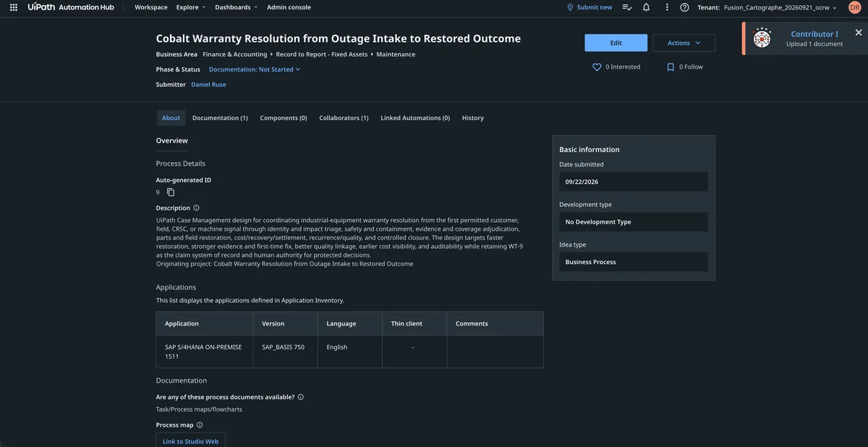Switch to the History tab
Viewport: 868px width, 447px height.
pyautogui.click(x=473, y=118)
